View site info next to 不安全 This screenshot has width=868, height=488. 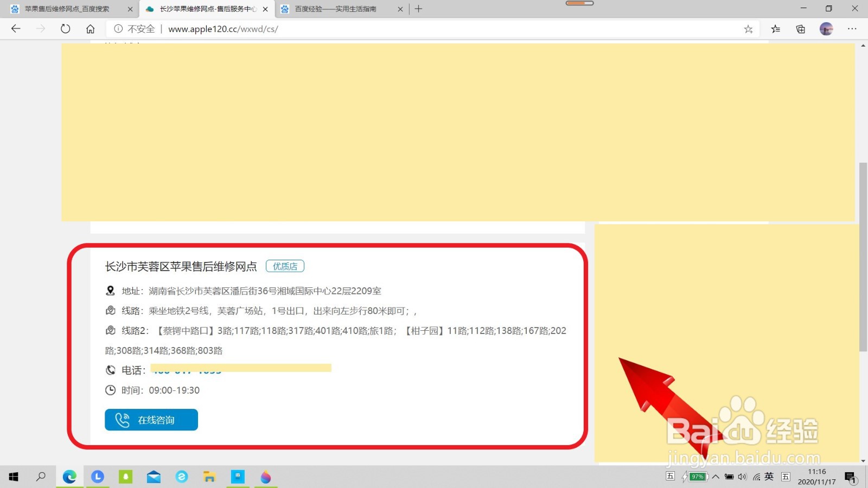point(118,29)
